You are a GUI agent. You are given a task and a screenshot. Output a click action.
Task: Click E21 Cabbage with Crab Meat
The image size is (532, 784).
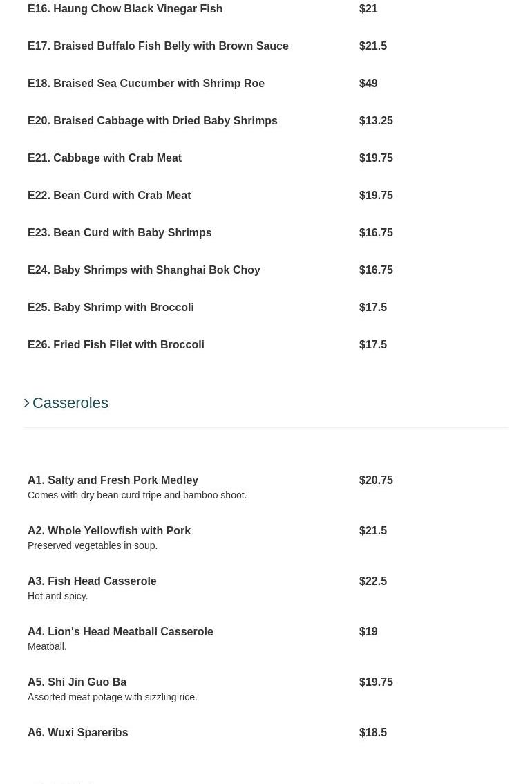pyautogui.click(x=105, y=158)
